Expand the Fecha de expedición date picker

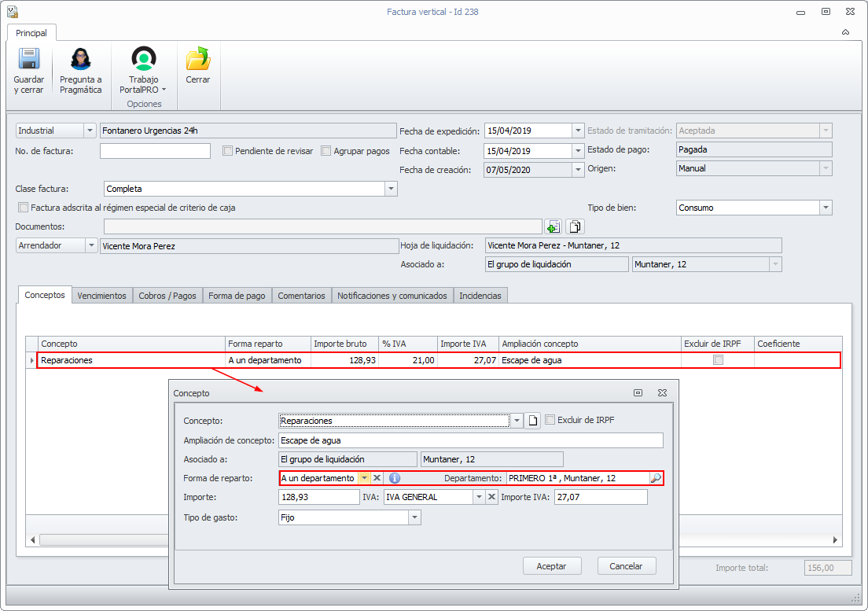point(578,131)
